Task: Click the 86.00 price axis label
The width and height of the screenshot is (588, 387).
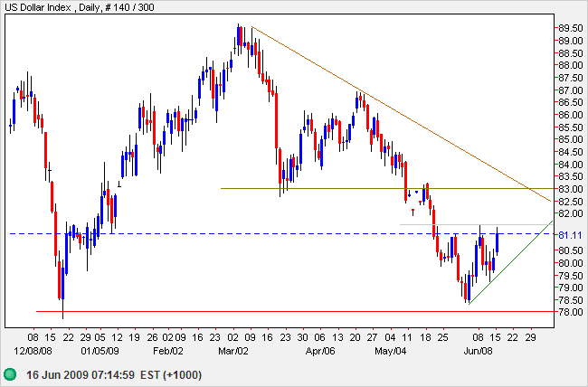Action: pos(571,115)
